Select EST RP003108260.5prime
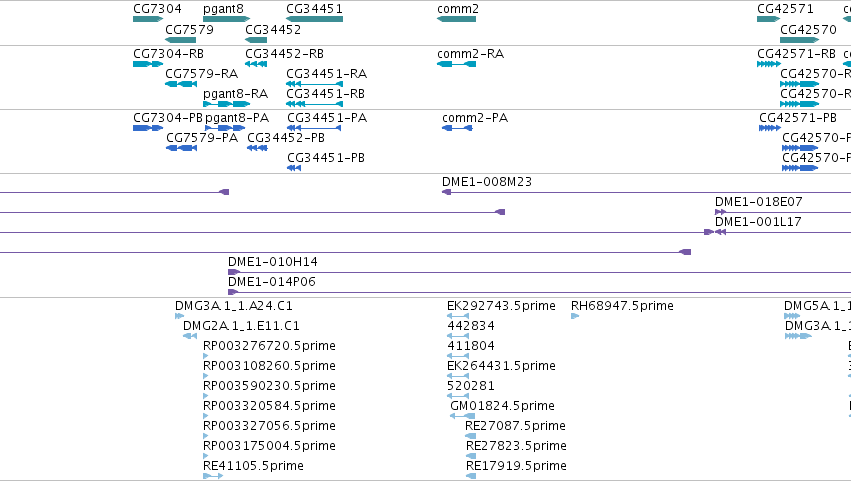Screen dimensions: 851x481 click(x=269, y=366)
